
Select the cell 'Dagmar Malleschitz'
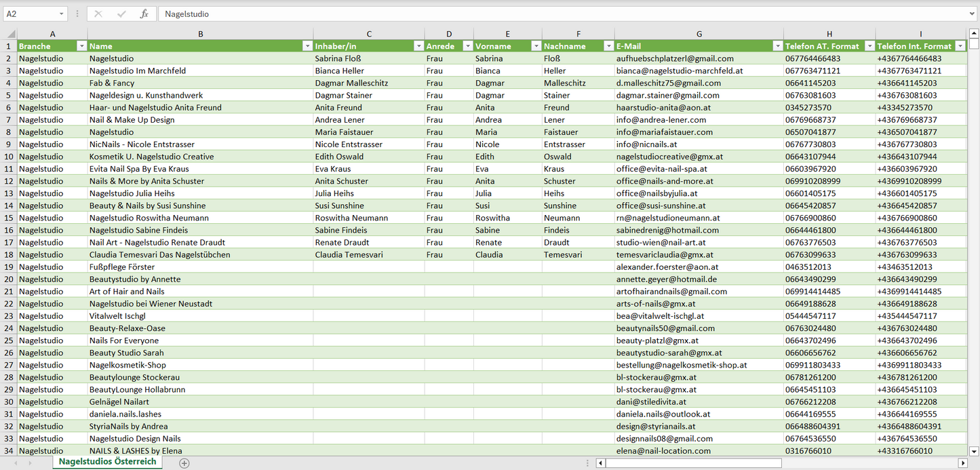pyautogui.click(x=369, y=83)
